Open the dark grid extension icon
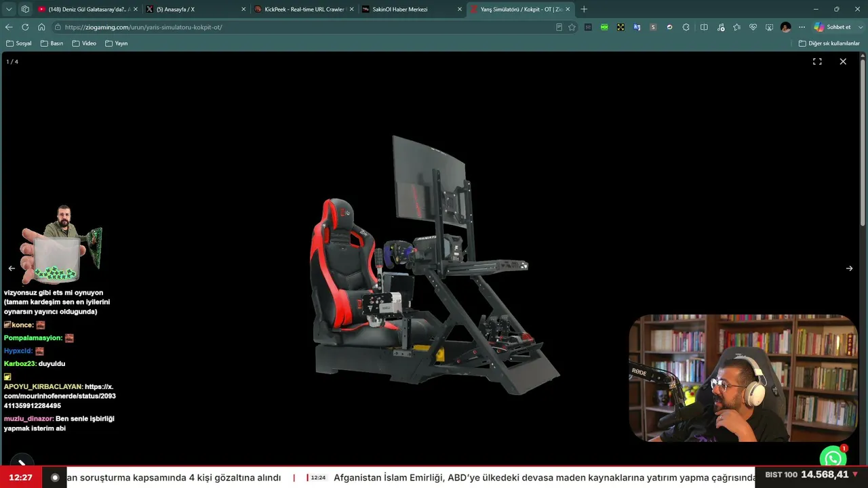Image resolution: width=868 pixels, height=488 pixels. [588, 27]
